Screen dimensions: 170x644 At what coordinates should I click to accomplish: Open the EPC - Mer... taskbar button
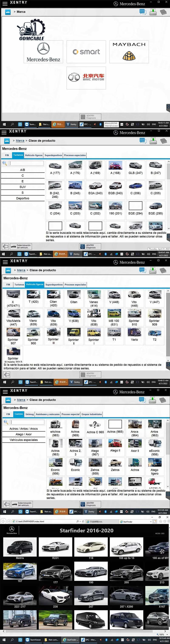[x=89, y=640]
